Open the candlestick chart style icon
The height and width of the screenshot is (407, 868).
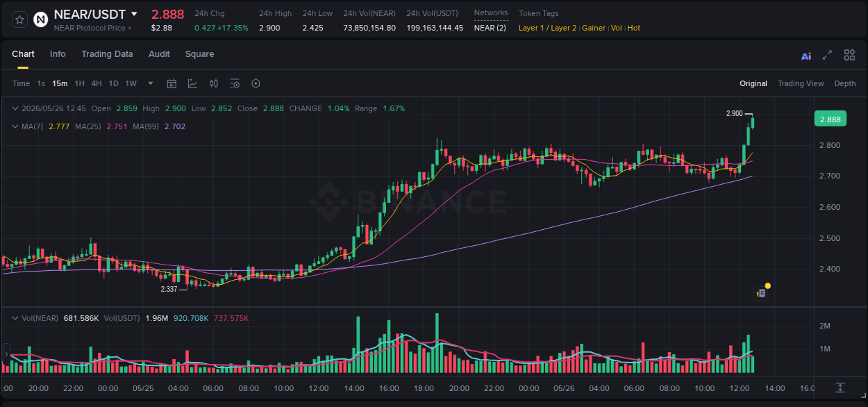coord(214,83)
